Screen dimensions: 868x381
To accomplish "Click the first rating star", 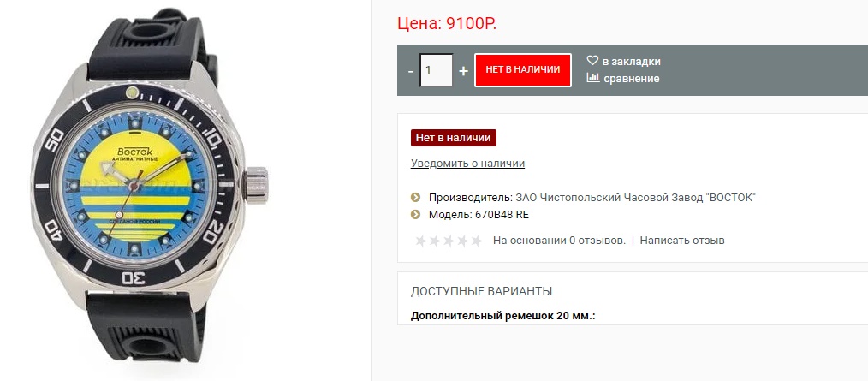I will tap(421, 241).
